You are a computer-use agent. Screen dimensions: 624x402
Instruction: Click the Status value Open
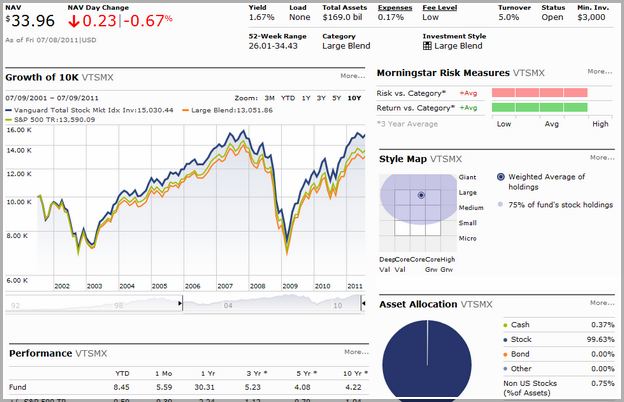coord(552,17)
